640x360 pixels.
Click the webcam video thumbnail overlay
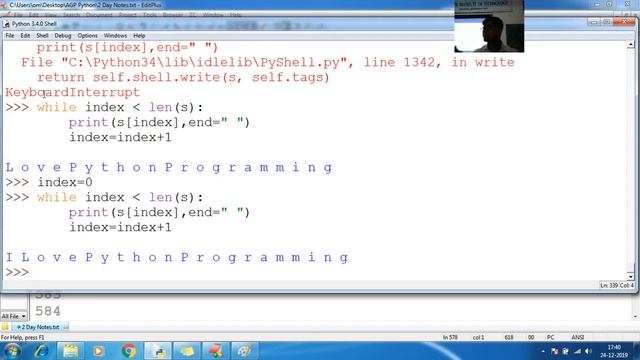(489, 26)
